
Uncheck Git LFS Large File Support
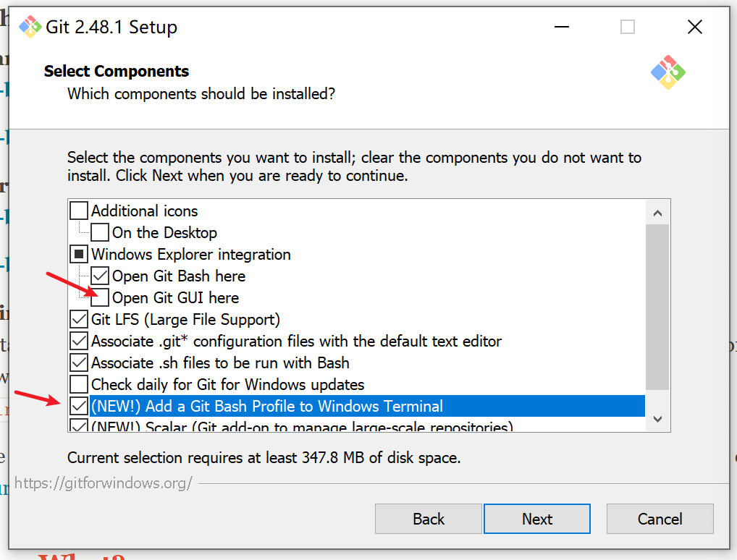click(78, 320)
